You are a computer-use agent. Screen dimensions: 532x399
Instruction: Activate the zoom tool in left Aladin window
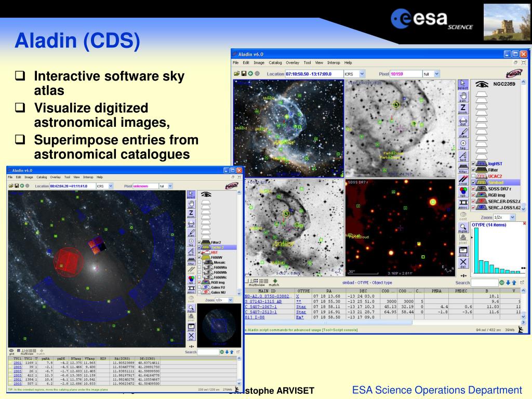(x=191, y=214)
